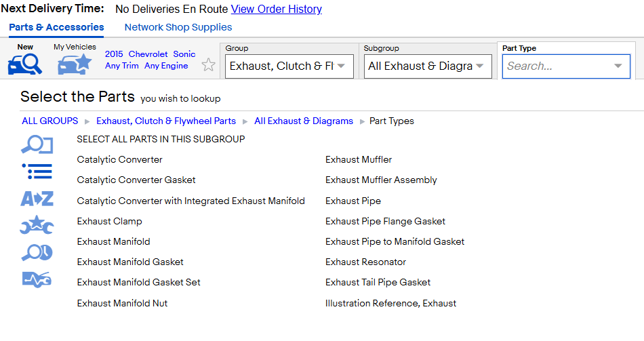The width and height of the screenshot is (644, 341).
Task: Select the Catalytic Converter part type
Action: tap(119, 159)
